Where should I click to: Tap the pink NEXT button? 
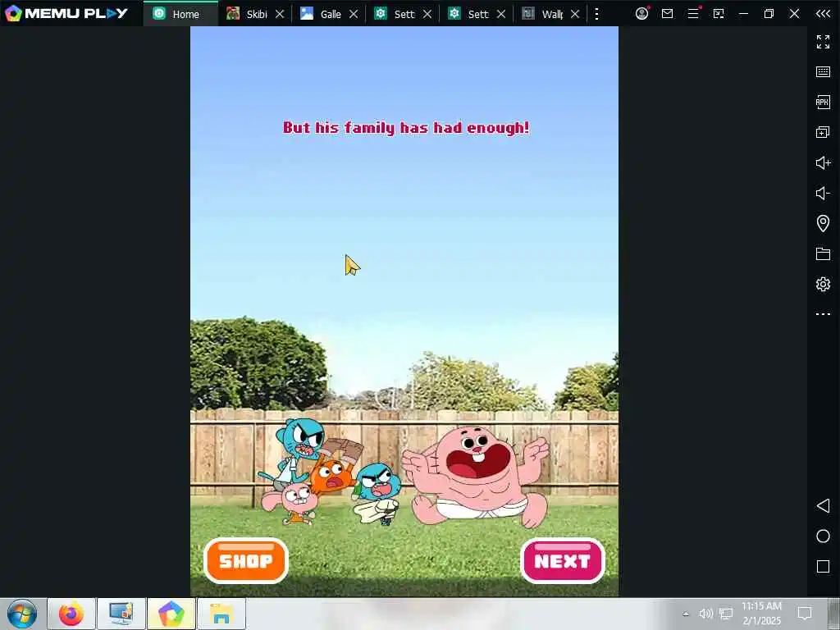[x=563, y=560]
